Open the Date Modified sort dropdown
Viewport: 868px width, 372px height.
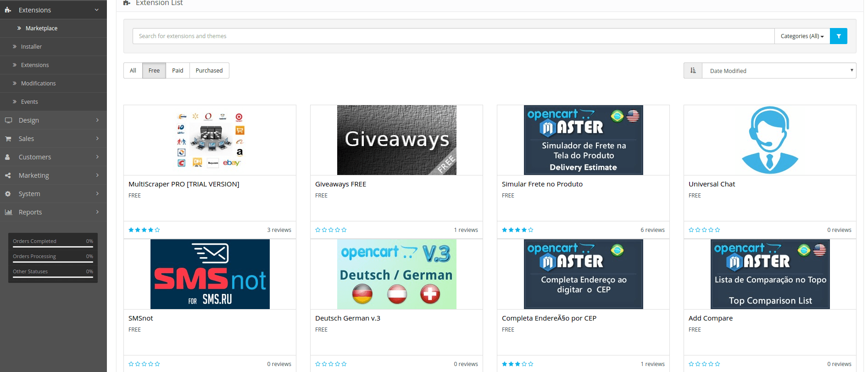point(779,71)
